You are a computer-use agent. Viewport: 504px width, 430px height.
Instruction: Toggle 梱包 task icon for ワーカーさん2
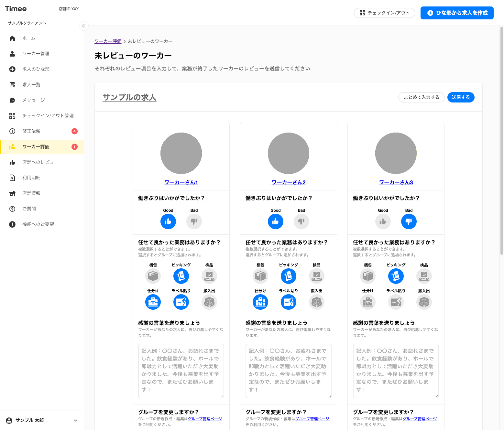[260, 276]
